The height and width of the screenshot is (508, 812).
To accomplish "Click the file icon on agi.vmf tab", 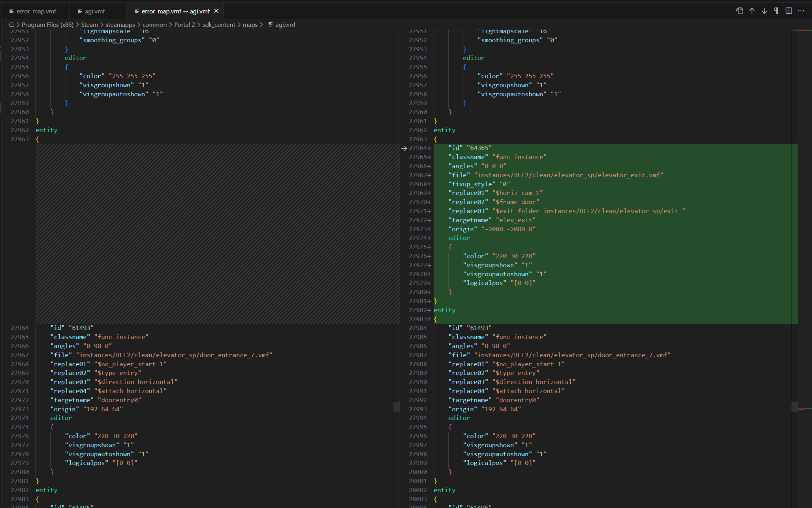I will [80, 11].
